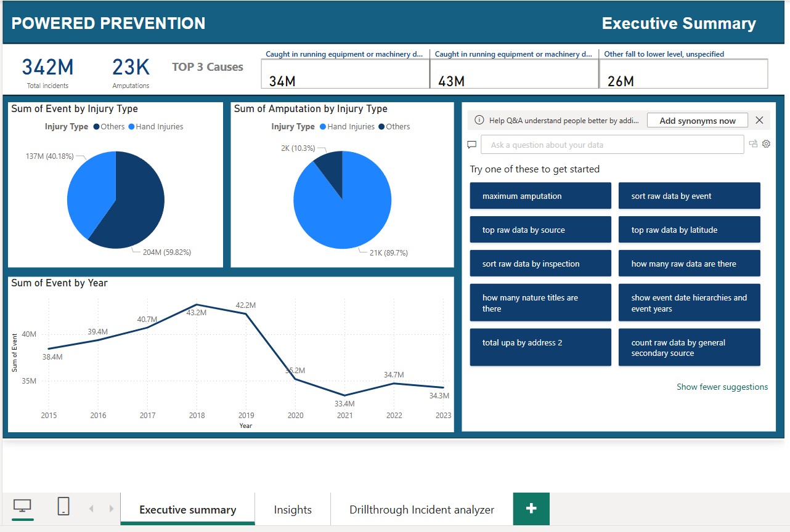This screenshot has height=532, width=790.
Task: Click the previous page navigation arrow
Action: coord(91,509)
